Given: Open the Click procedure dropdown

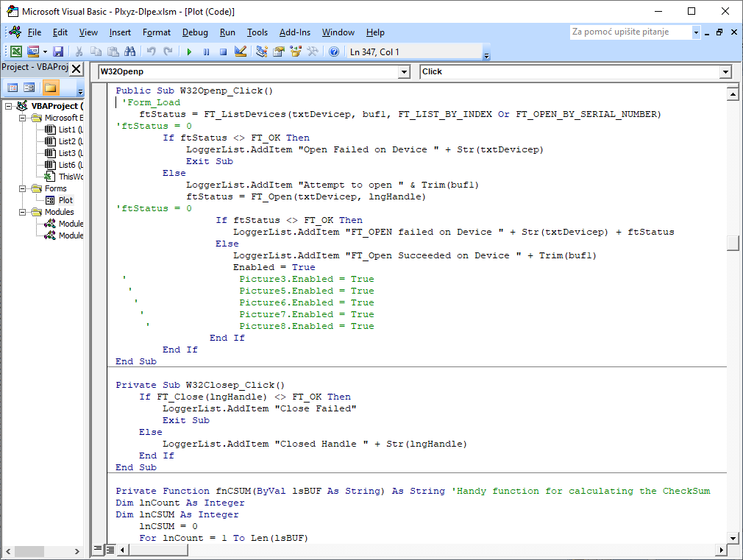Looking at the screenshot, I should click(725, 71).
